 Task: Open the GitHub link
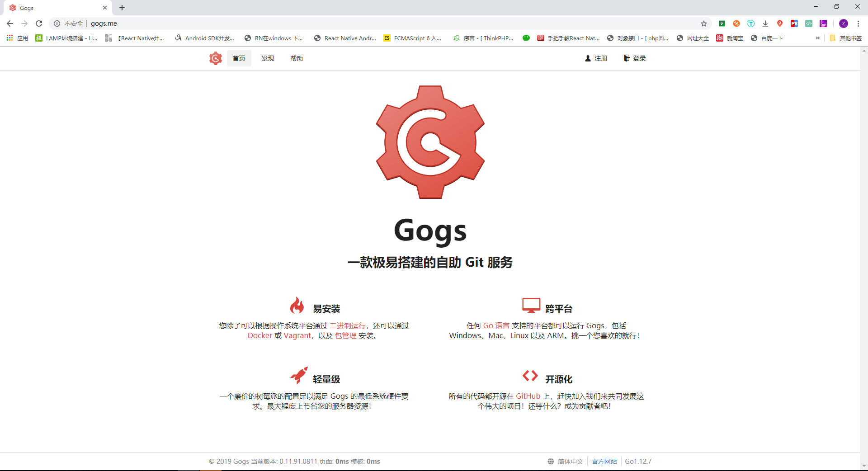click(x=528, y=396)
